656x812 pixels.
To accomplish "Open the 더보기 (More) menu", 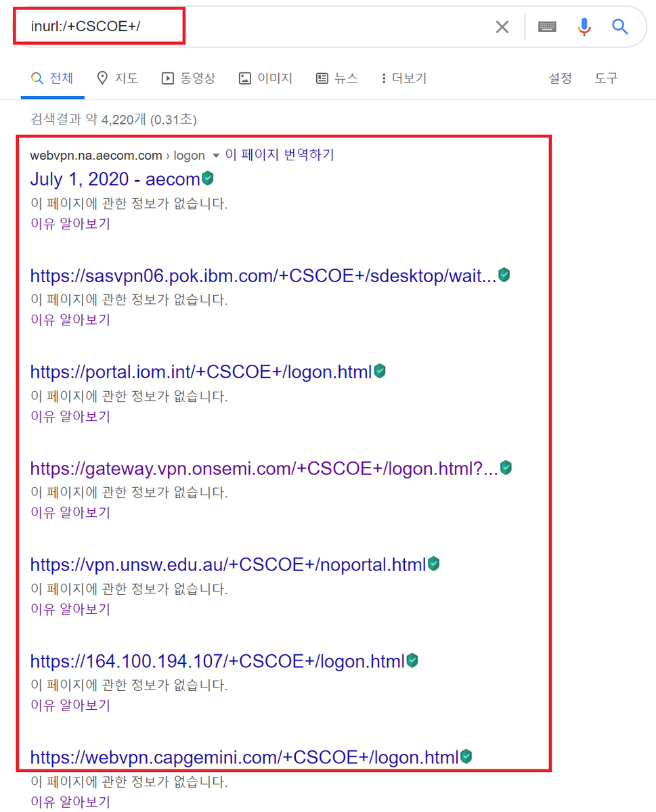I will click(x=403, y=78).
